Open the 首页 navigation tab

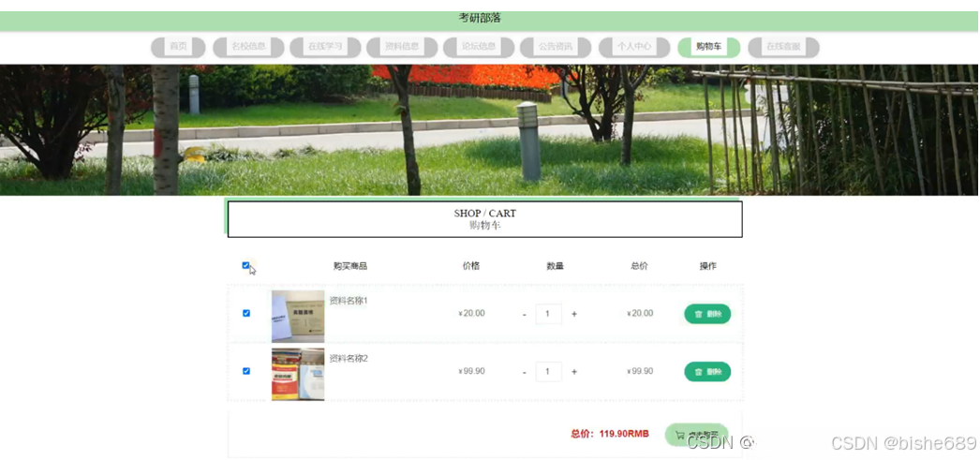[x=178, y=47]
